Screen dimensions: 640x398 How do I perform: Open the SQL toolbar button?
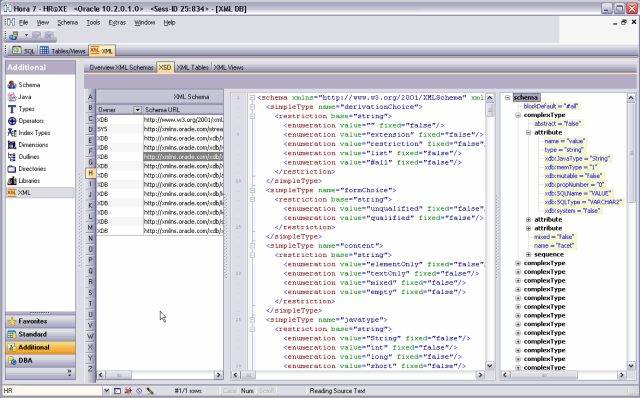click(x=23, y=51)
